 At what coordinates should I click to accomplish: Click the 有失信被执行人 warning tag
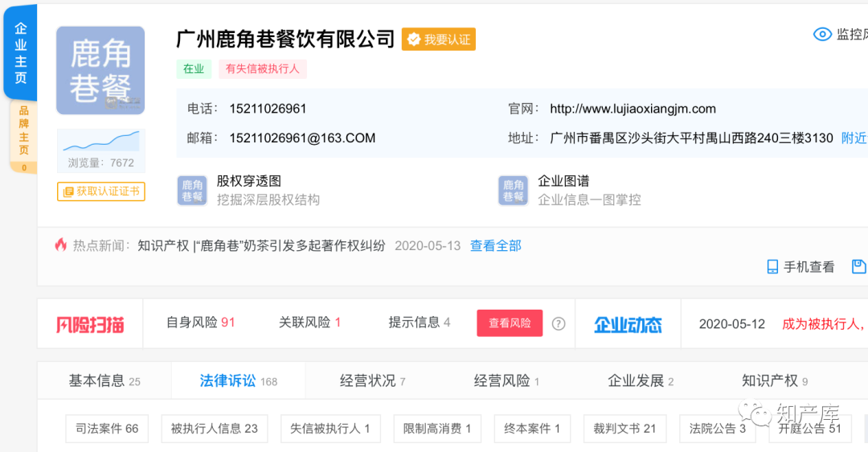click(x=262, y=68)
